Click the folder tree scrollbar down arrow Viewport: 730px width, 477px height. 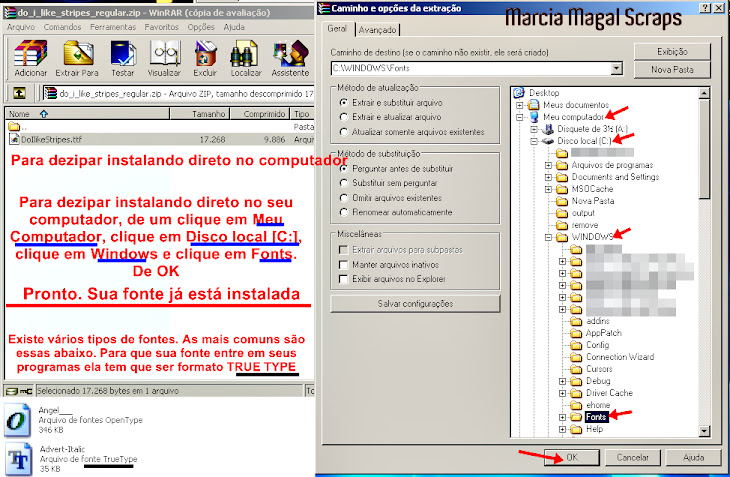[704, 431]
